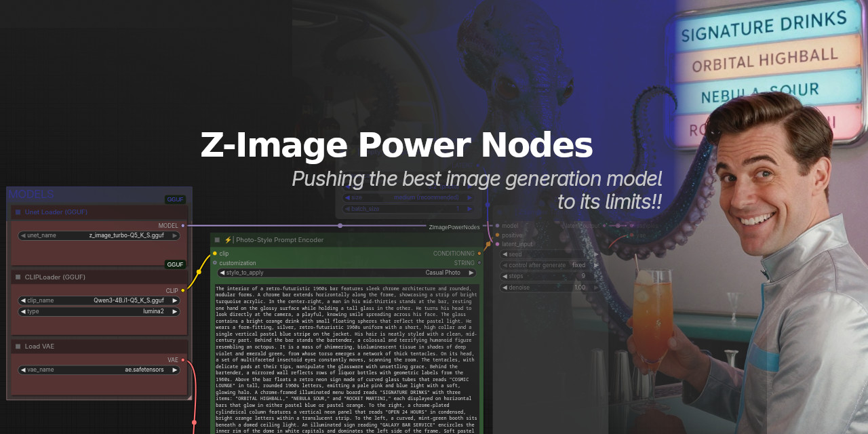Click the right arrow to increase steps

596,276
